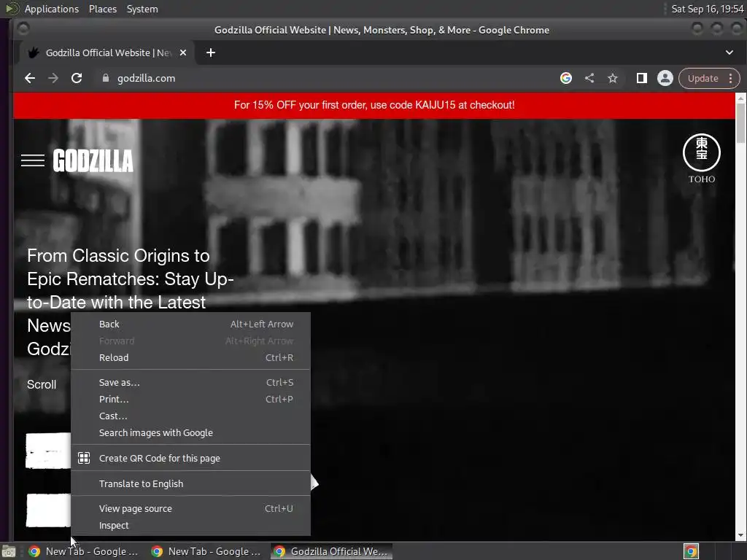
Task: Open the Places menu
Action: [x=102, y=9]
